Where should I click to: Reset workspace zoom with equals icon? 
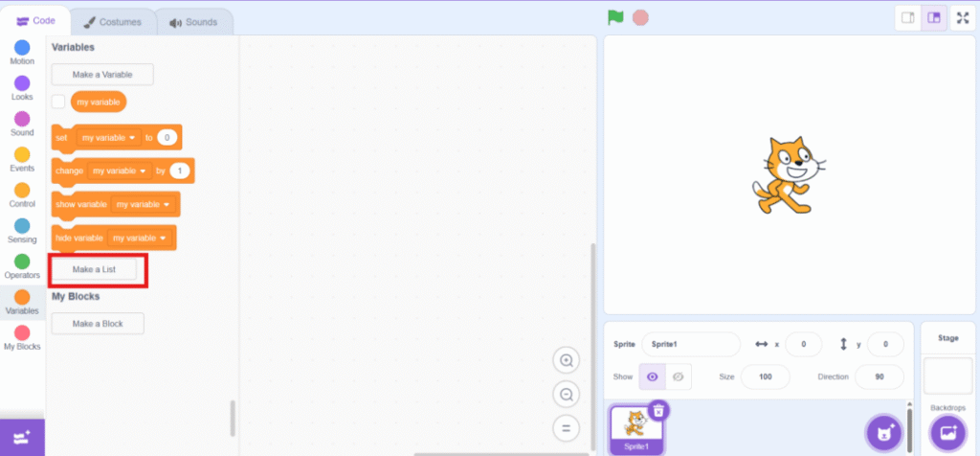(x=567, y=427)
